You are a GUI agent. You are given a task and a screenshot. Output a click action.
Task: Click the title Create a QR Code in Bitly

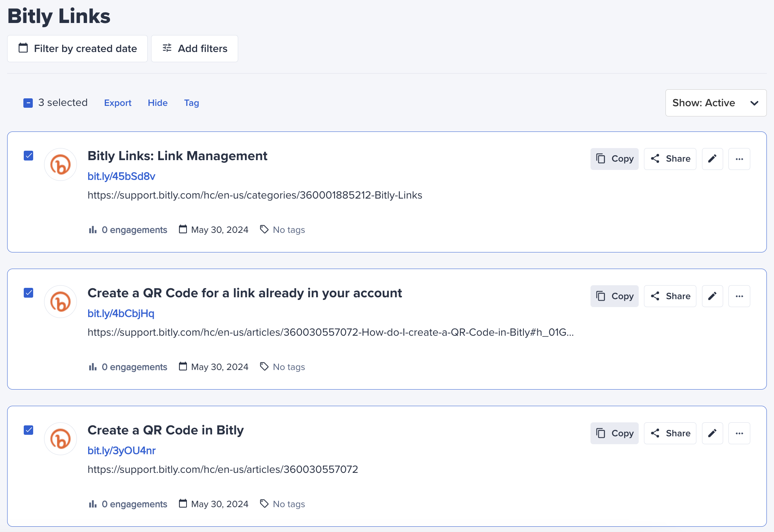(166, 430)
